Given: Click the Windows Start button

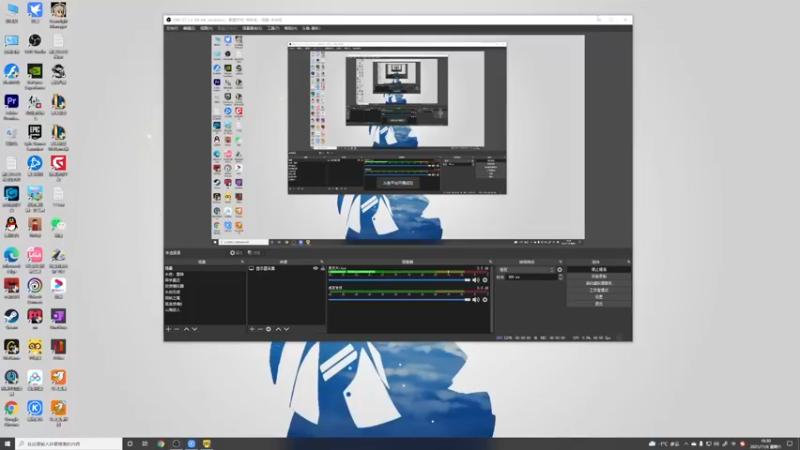Looking at the screenshot, I should point(7,444).
